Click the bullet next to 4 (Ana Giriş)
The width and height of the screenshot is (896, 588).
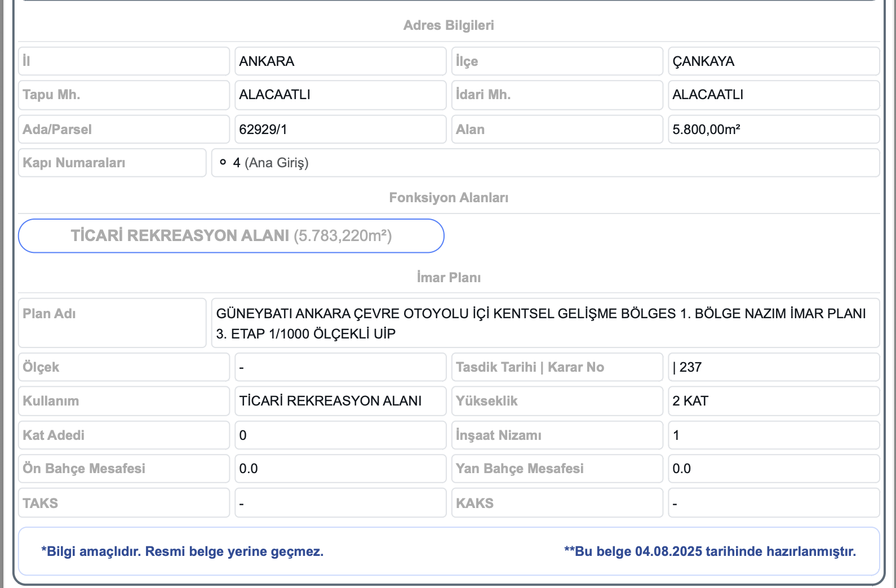pyautogui.click(x=223, y=162)
